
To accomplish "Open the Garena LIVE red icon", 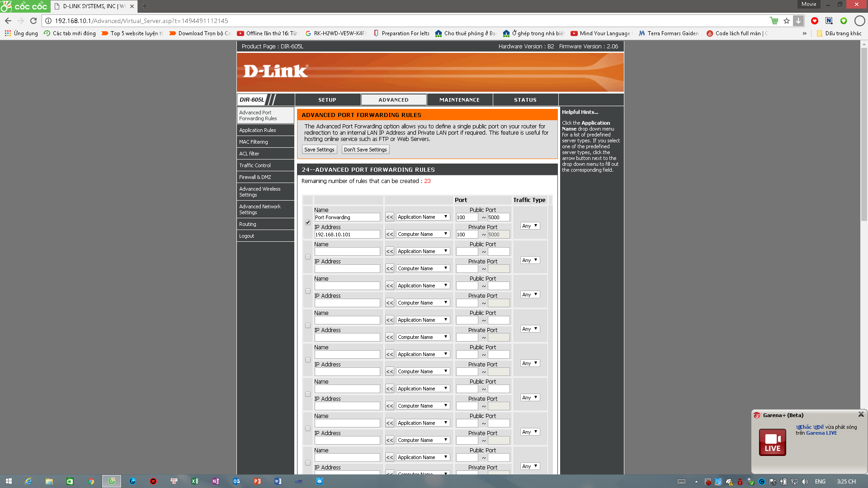I will click(x=772, y=442).
